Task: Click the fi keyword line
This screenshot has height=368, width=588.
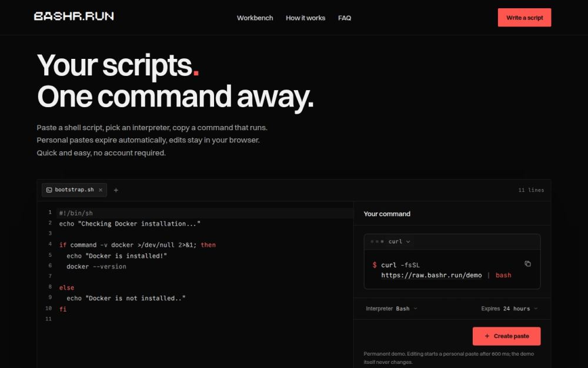Action: tap(63, 309)
